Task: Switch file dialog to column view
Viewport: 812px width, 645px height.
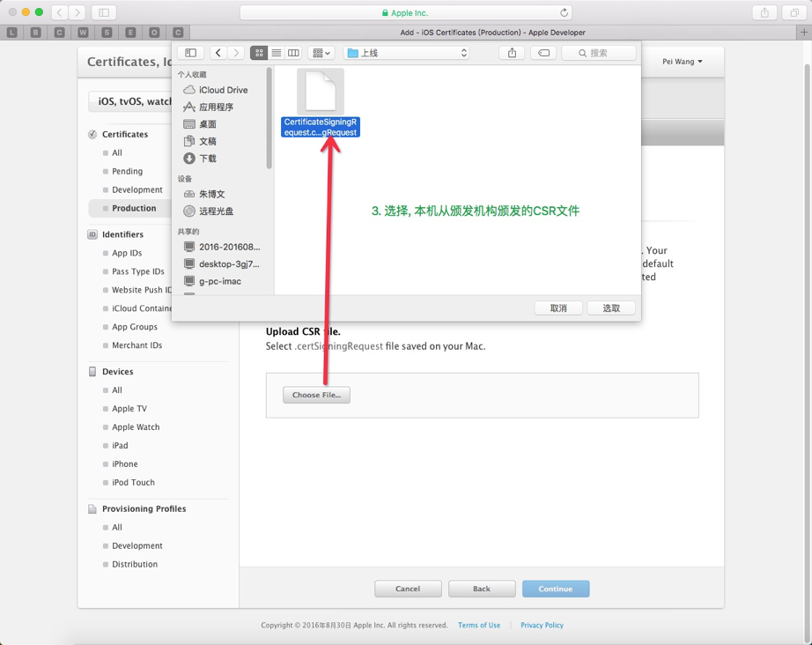Action: click(293, 53)
